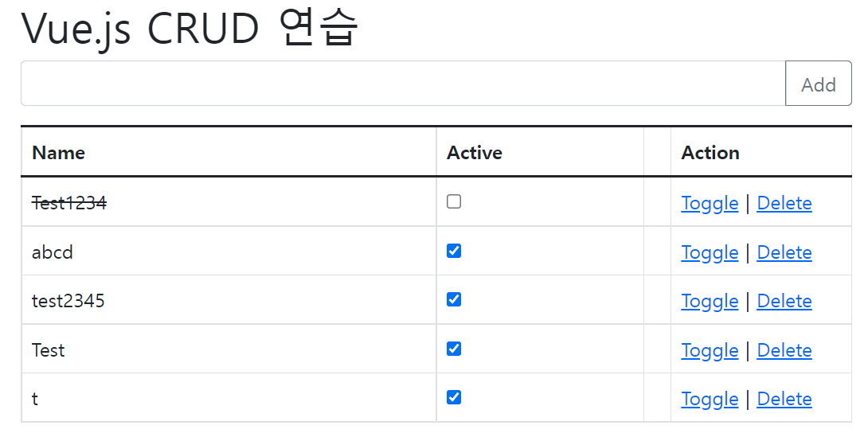Delete the row named t
Image resolution: width=868 pixels, height=441 pixels.
(784, 400)
